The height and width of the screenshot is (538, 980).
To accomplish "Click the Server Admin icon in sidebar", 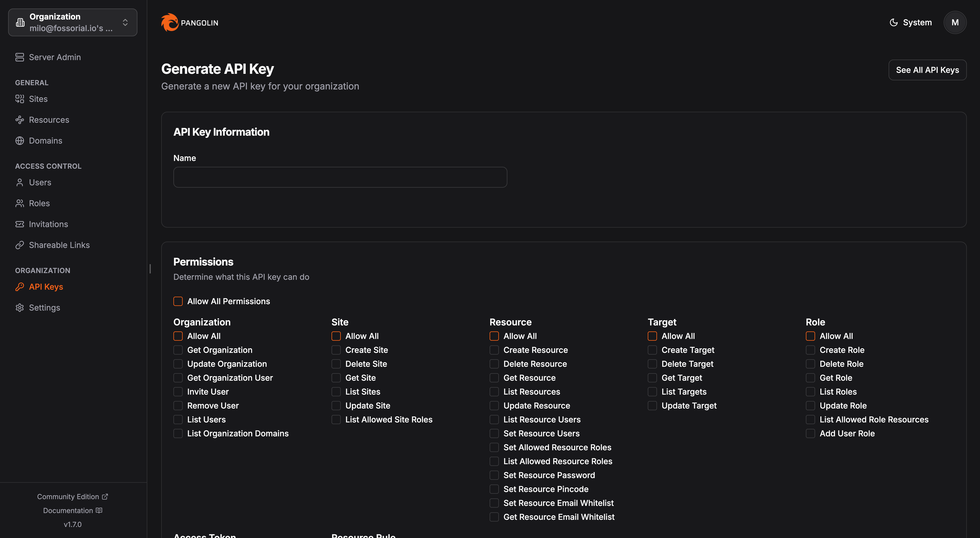I will click(20, 57).
